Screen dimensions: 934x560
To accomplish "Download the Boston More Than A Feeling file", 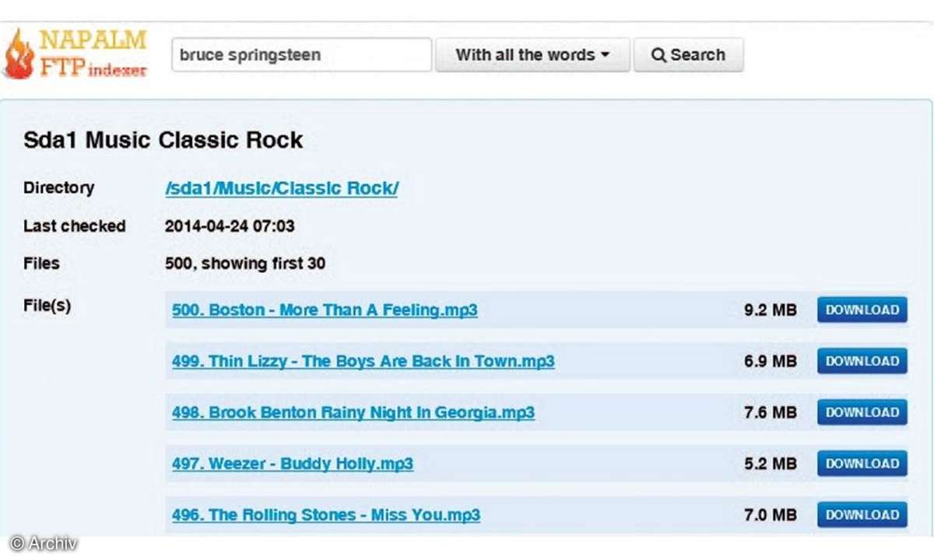I will click(862, 310).
